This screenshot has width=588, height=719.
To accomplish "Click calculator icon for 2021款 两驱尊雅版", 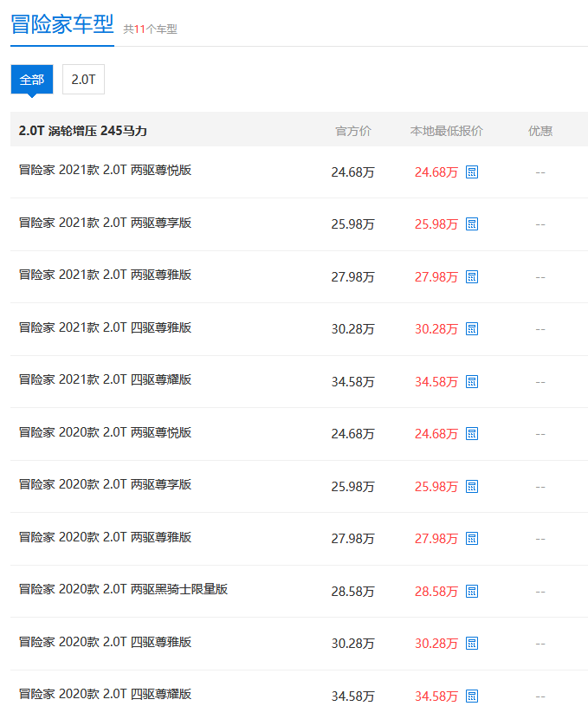I will (x=472, y=277).
